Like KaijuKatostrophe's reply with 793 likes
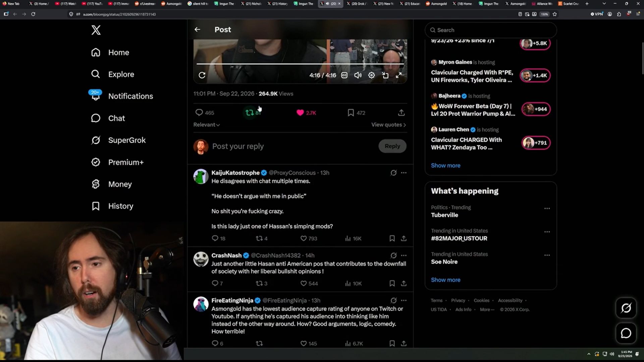The image size is (644, 362). point(304,238)
